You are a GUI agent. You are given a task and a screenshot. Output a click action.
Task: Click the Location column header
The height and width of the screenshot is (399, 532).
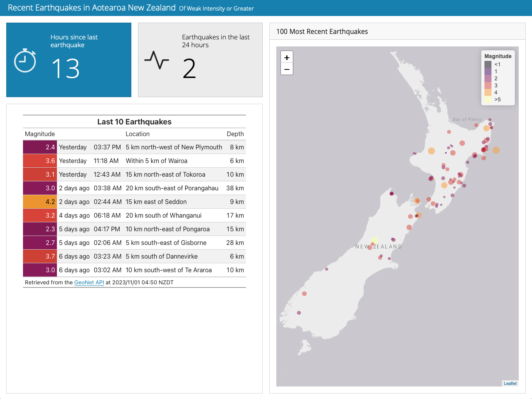(137, 134)
